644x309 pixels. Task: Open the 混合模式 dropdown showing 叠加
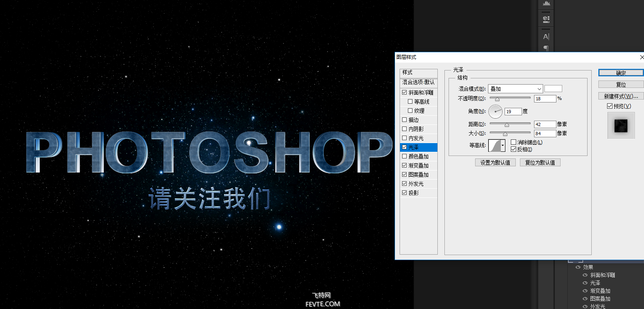pyautogui.click(x=515, y=89)
